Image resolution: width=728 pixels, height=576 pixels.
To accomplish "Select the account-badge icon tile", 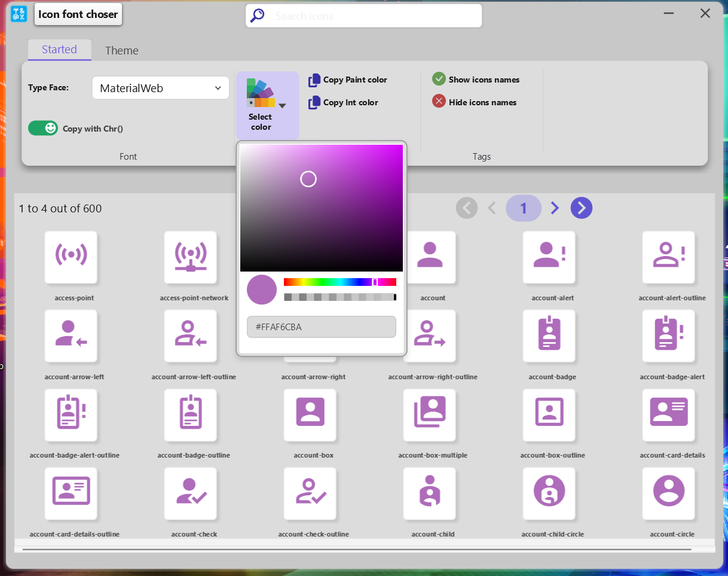I will [549, 336].
